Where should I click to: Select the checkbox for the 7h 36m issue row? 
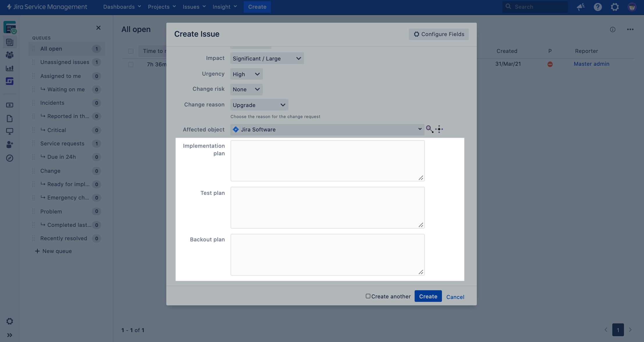click(x=131, y=65)
